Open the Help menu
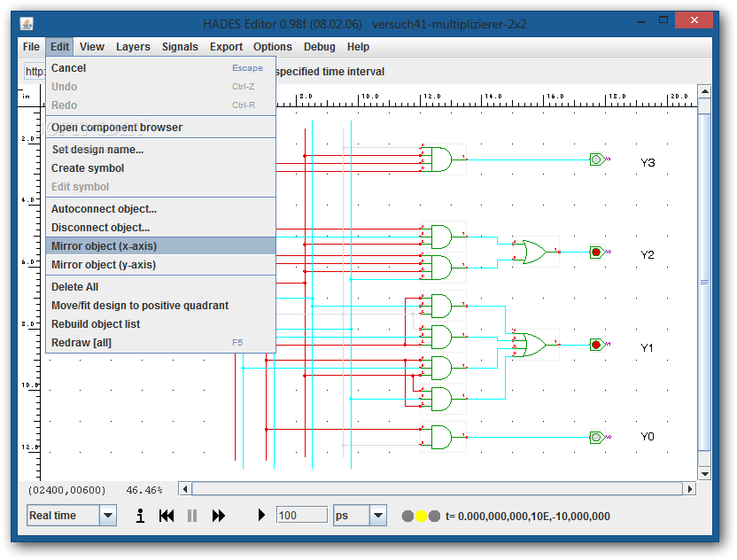 click(358, 47)
